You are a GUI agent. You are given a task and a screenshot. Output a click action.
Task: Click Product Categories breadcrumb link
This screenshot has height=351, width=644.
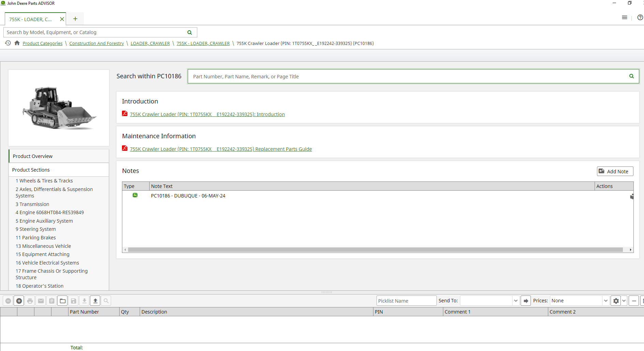(x=43, y=43)
